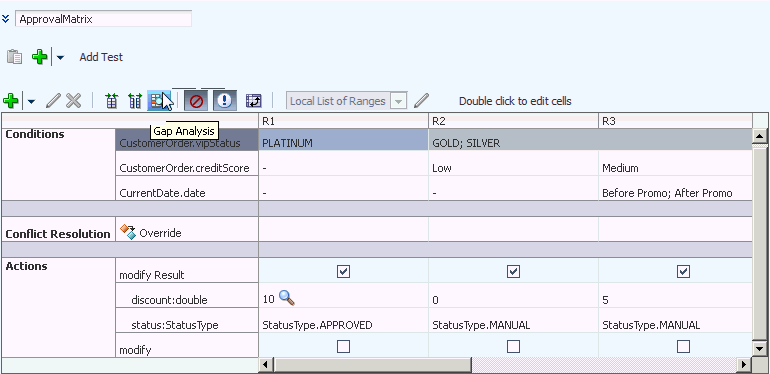
Task: Click the horizontal scrollbar right arrow
Action: [744, 365]
